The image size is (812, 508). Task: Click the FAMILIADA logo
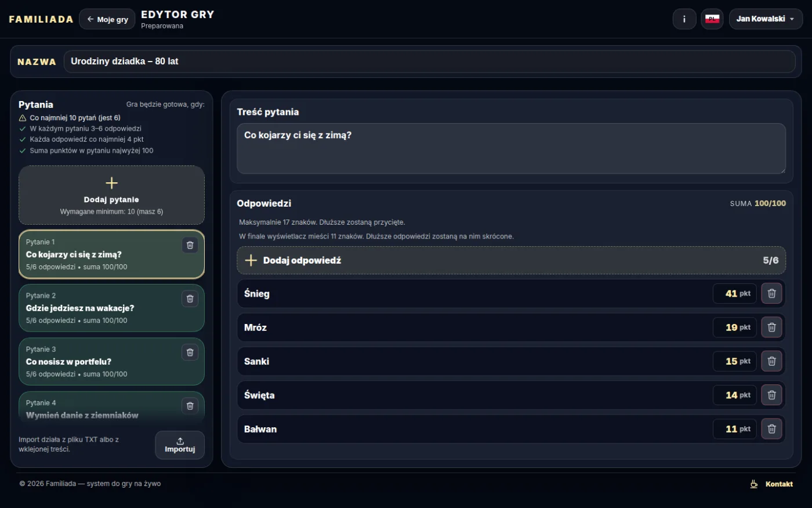point(41,19)
